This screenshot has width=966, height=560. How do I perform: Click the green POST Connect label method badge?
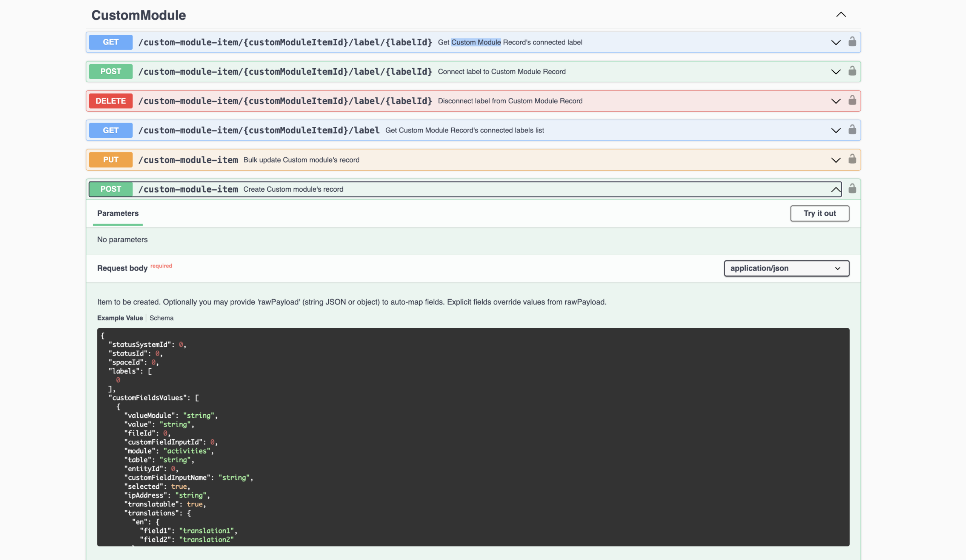pos(111,71)
